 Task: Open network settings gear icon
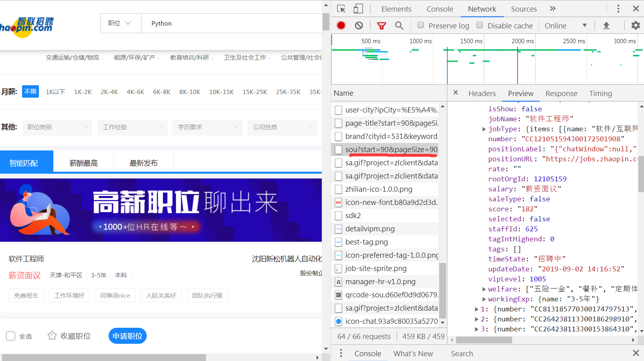636,26
